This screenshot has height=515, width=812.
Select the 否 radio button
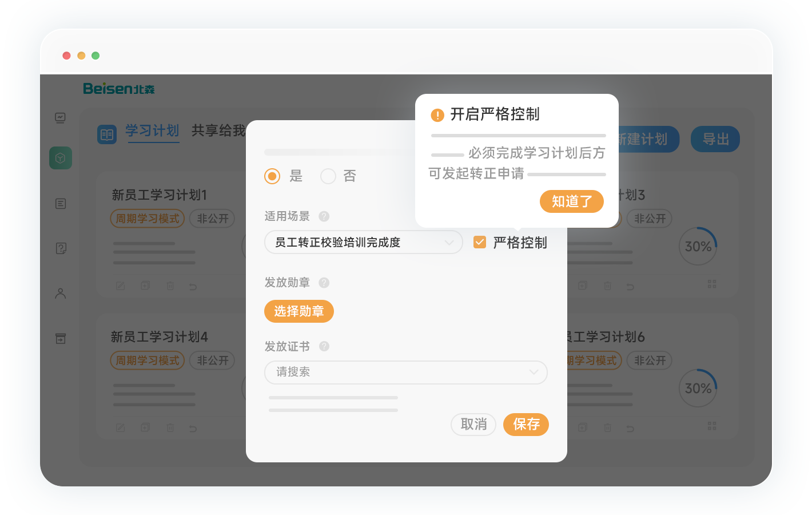(x=328, y=176)
